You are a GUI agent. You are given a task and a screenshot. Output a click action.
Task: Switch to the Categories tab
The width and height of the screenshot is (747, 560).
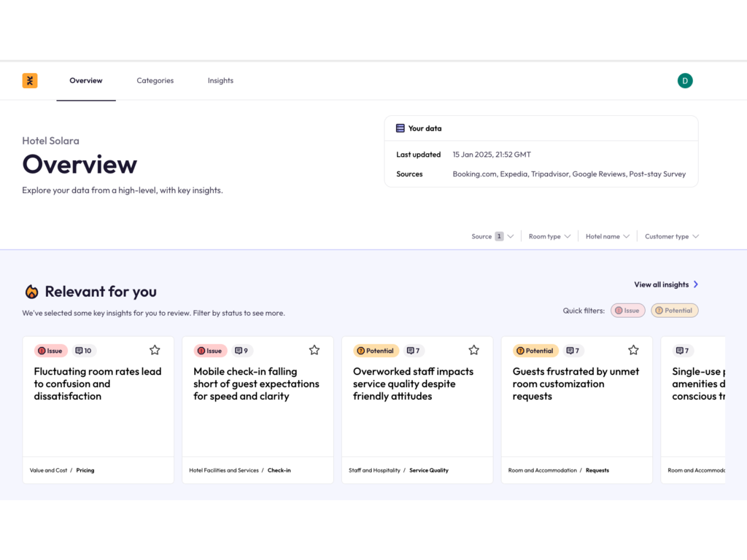click(x=155, y=81)
